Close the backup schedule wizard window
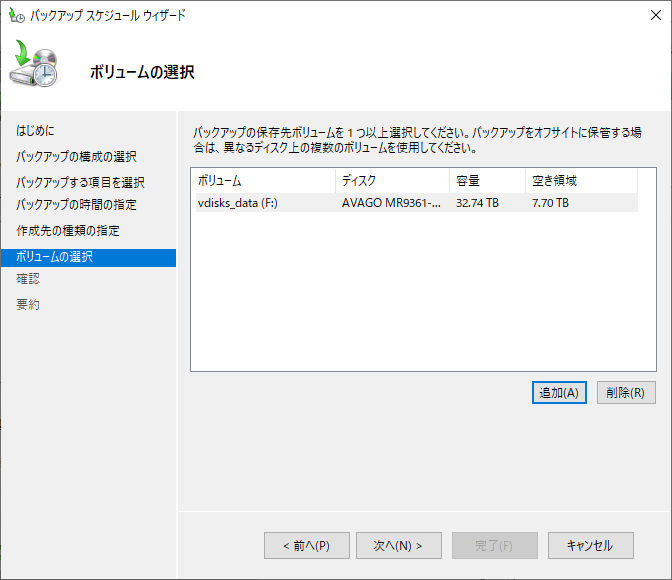 (655, 15)
